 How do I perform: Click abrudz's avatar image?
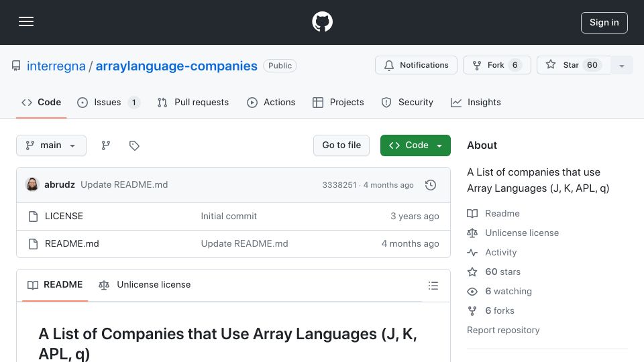pos(32,185)
